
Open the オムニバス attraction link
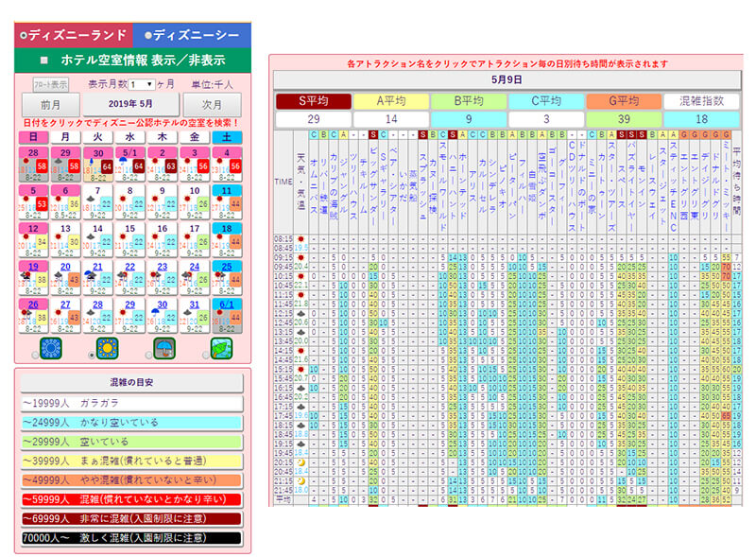[x=314, y=185]
